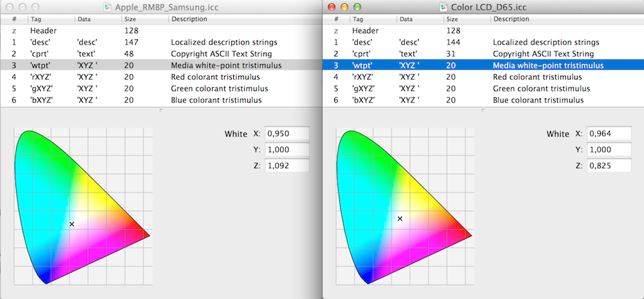
Task: Click 'Red colorant tristimulus' in Apple_RMBP_Samsung window
Action: tap(216, 77)
